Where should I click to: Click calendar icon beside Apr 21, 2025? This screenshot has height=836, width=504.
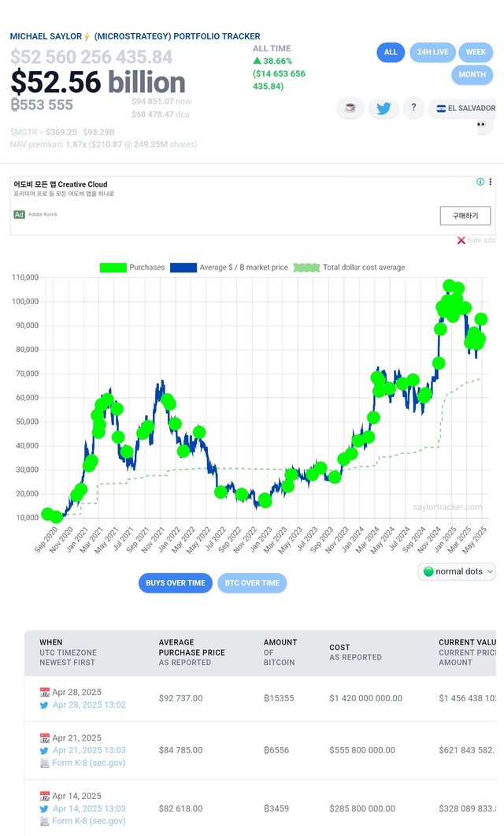(x=45, y=738)
